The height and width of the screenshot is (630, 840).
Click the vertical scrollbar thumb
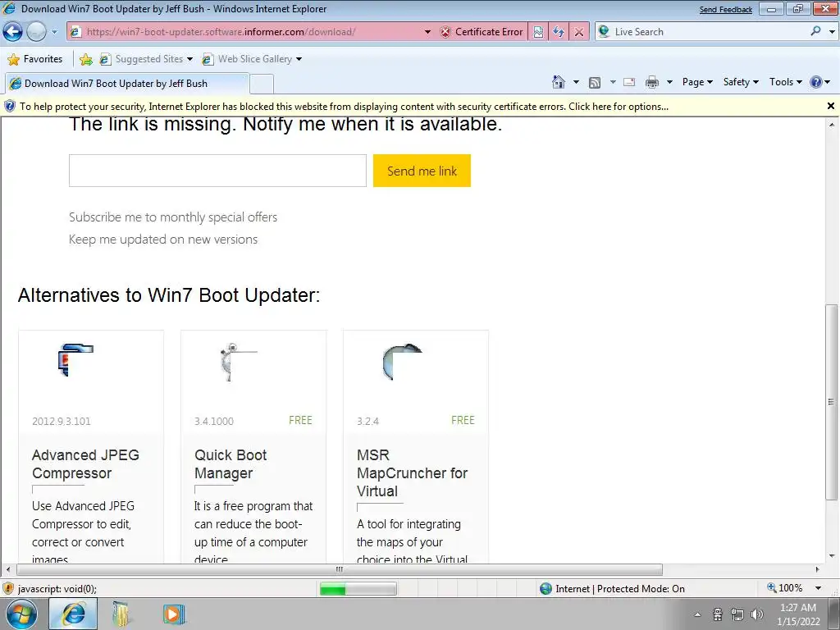click(x=831, y=402)
